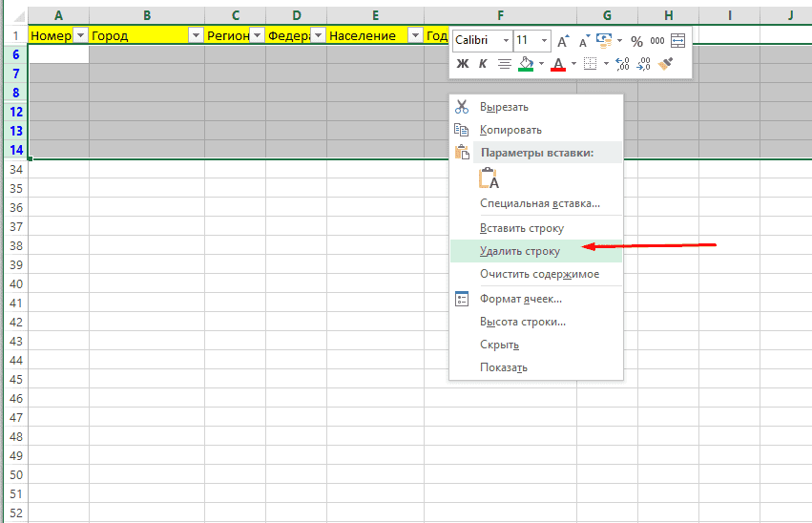Click the Номер header cell
The width and height of the screenshot is (812, 523).
[51, 35]
